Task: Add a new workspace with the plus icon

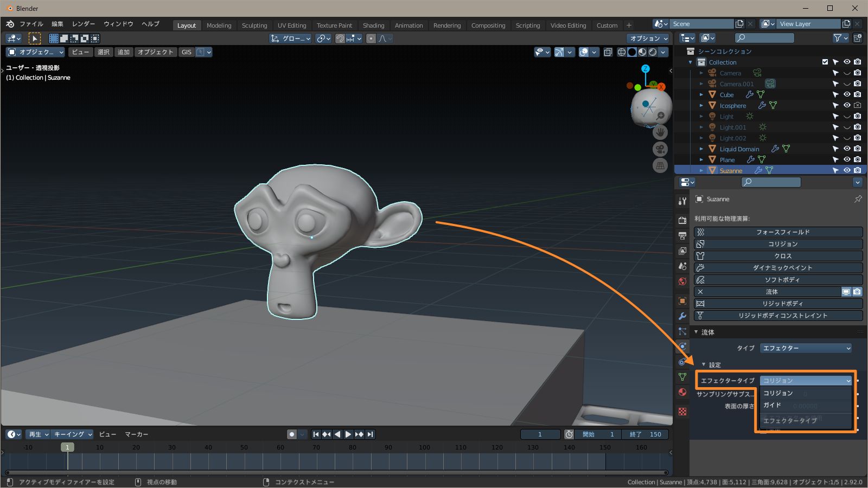Action: pyautogui.click(x=629, y=25)
